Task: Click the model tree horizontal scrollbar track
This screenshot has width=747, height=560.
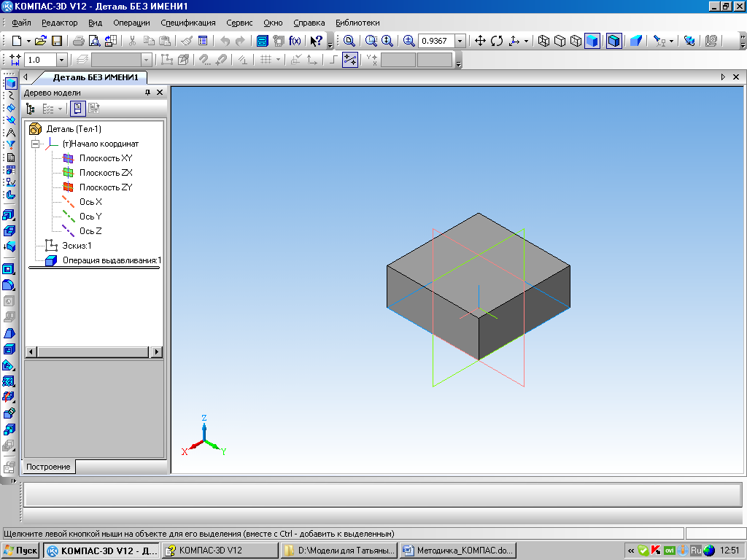Action: coord(93,352)
